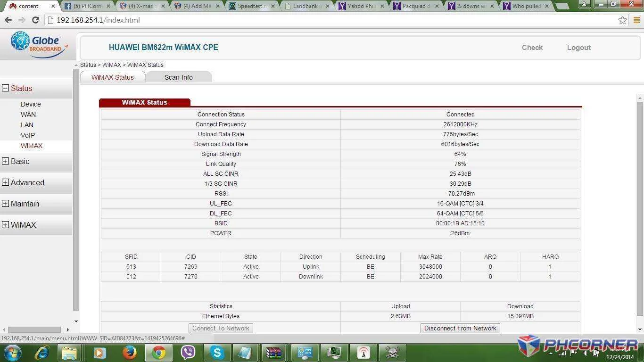Viewport: 644px width, 362px height.
Task: Click the browser forward arrow
Action: [22, 20]
